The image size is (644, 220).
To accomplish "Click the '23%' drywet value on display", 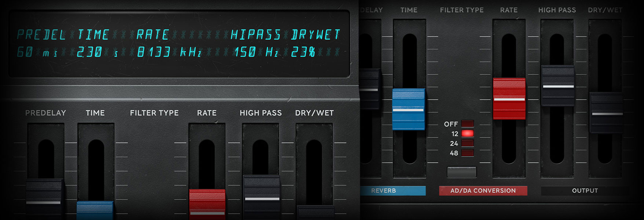I will click(x=303, y=52).
